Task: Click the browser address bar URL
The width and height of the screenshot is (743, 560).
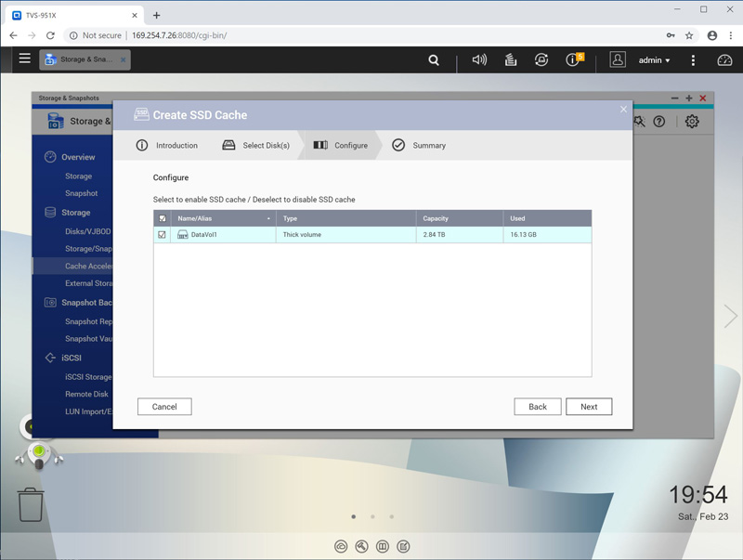Action: coord(179,35)
